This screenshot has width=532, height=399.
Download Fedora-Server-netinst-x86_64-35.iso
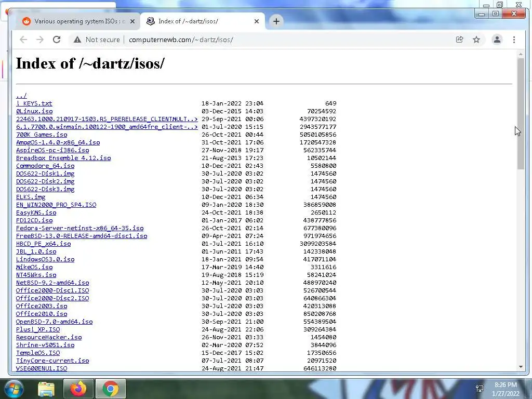79,229
